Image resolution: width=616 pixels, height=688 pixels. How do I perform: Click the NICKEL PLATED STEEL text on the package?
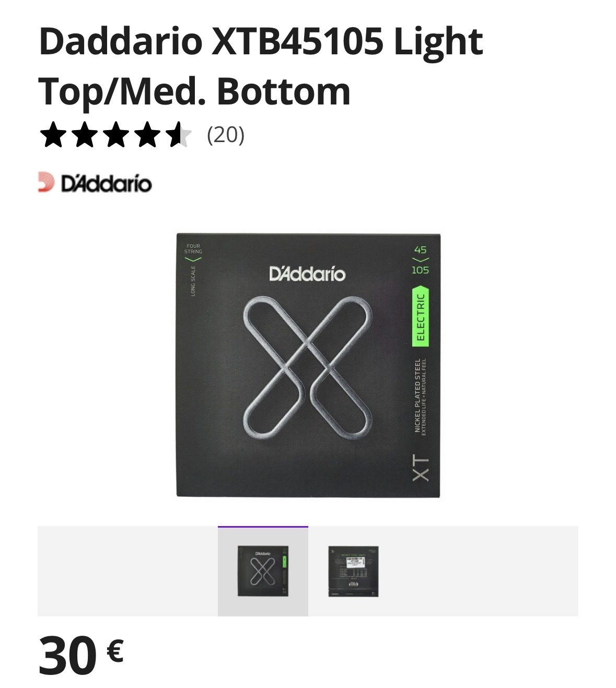coord(417,395)
